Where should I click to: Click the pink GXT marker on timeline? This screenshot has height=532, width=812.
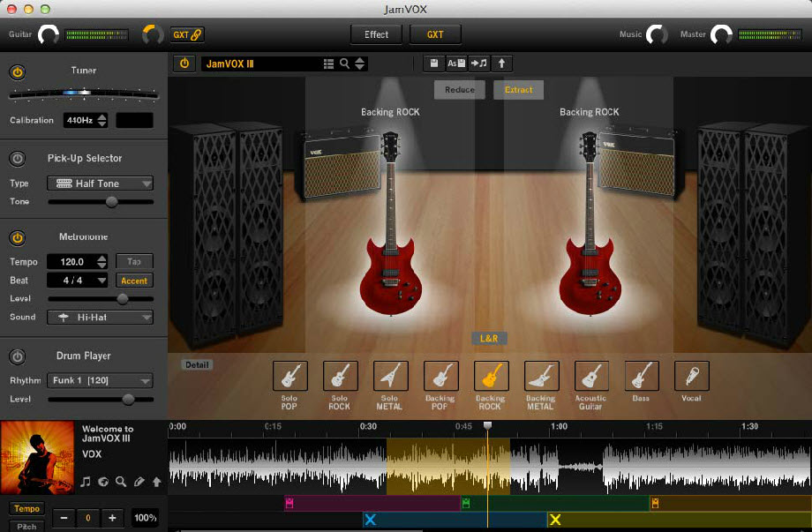point(289,503)
